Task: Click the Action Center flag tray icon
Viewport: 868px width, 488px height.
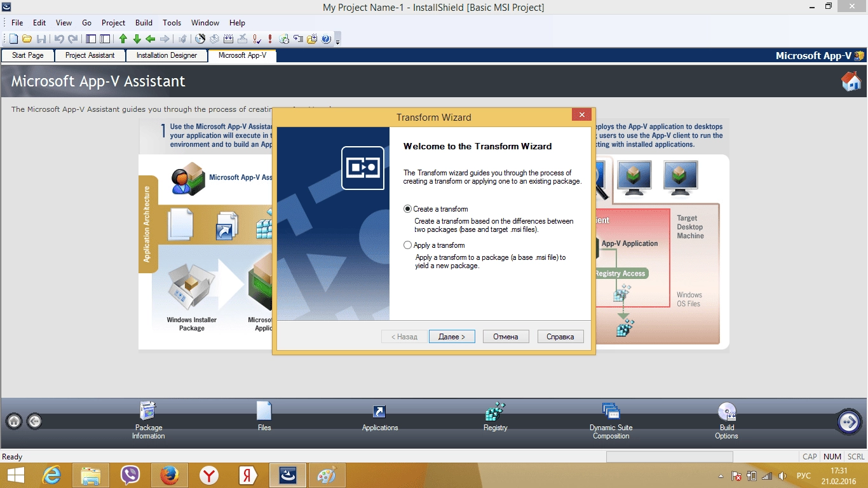Action: pos(736,476)
